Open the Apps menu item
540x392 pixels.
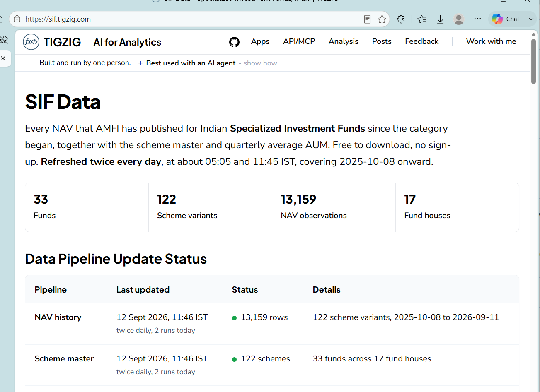[x=260, y=41]
